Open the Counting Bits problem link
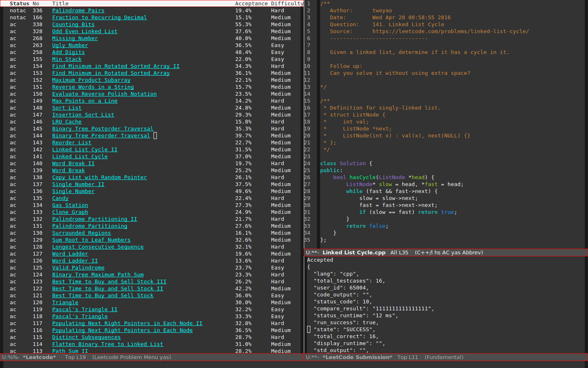Image resolution: width=588 pixels, height=368 pixels. 73,25
